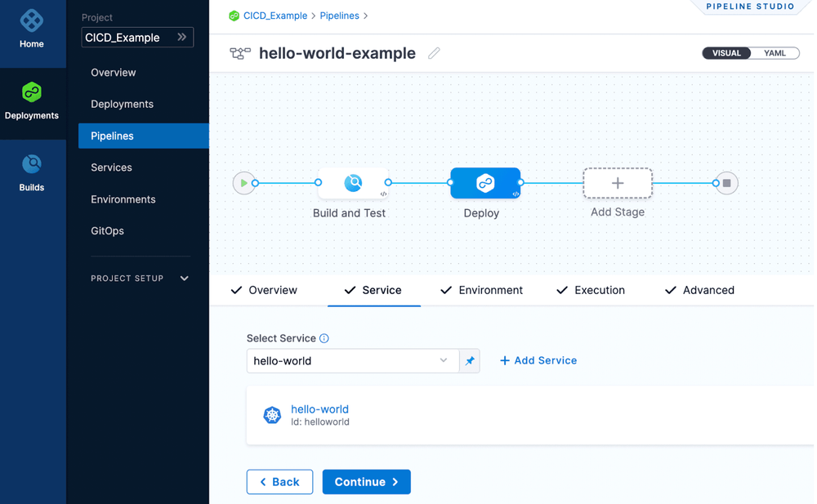
Task: Open the Deployments module icon
Action: pos(32,92)
